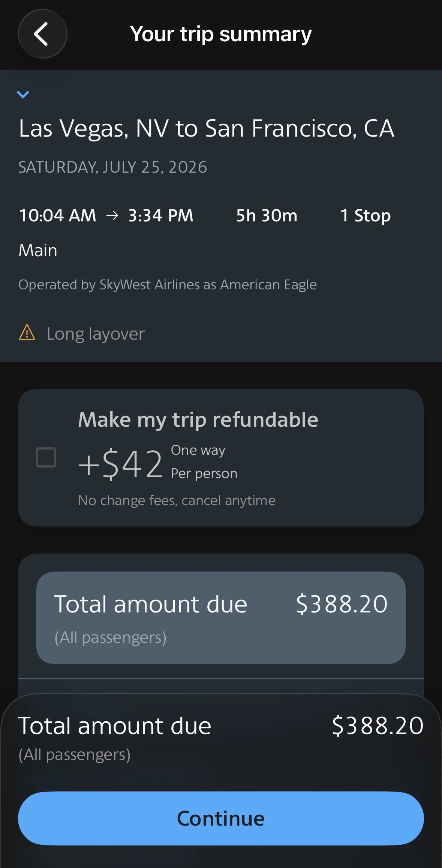Tap Operated by SkyWest Airlines text

(168, 285)
